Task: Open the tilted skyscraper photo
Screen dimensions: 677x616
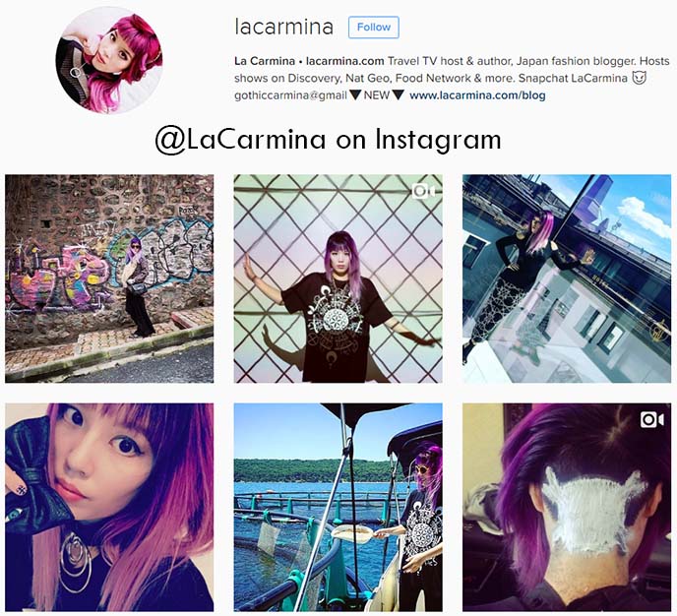Action: coord(567,278)
